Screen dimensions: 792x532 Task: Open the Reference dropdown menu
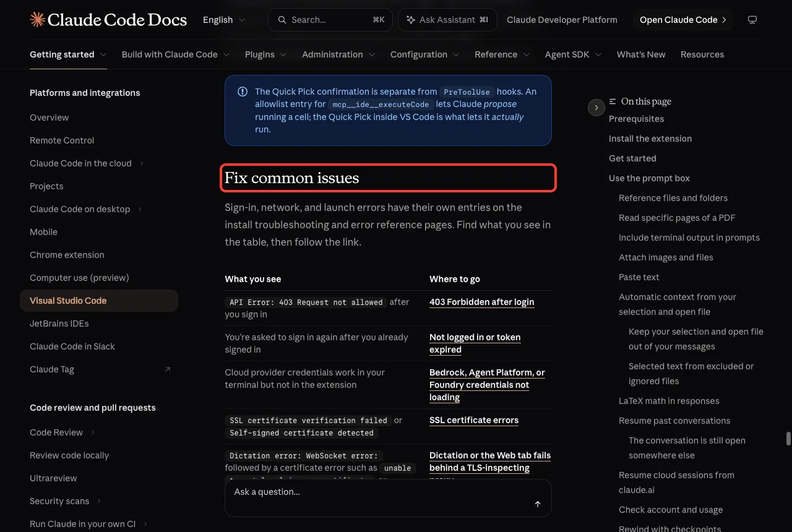(x=502, y=54)
